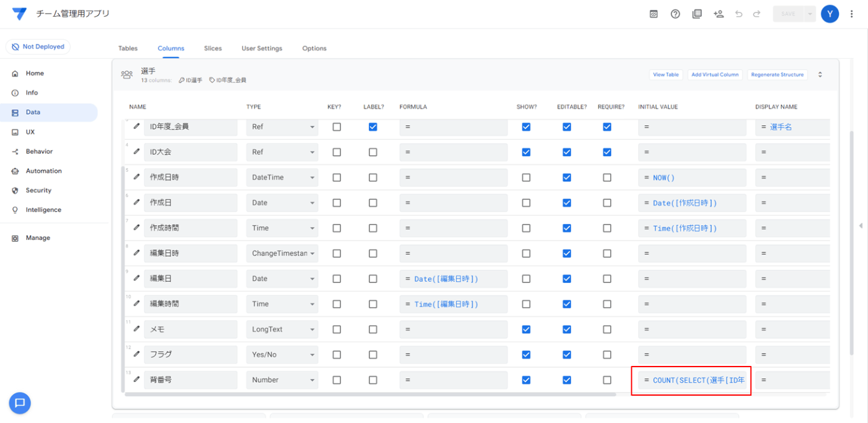This screenshot has height=423, width=868.
Task: Edit the 作成時間 column pencil icon
Action: 136,228
